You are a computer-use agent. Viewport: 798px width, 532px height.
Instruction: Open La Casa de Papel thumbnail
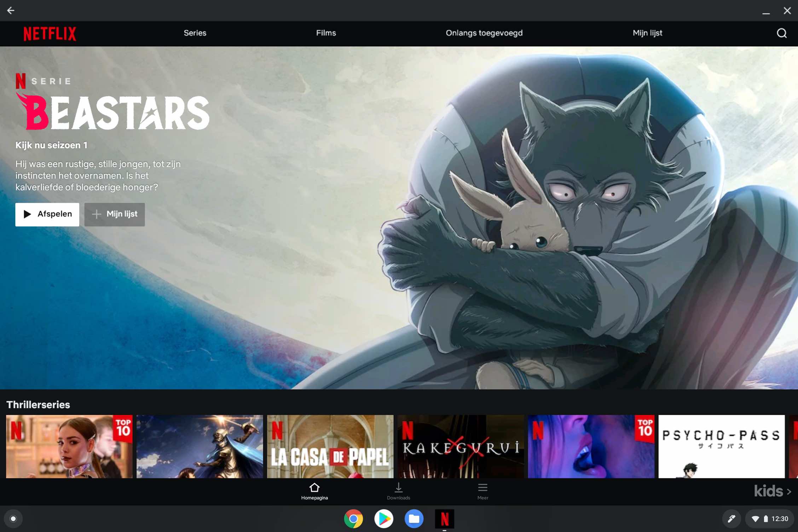pyautogui.click(x=330, y=446)
